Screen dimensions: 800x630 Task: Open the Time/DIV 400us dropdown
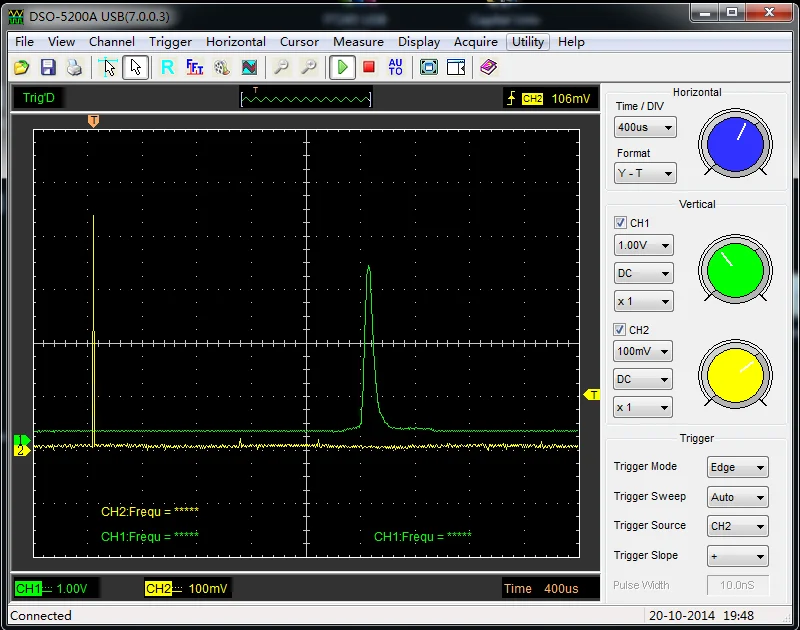pyautogui.click(x=645, y=128)
